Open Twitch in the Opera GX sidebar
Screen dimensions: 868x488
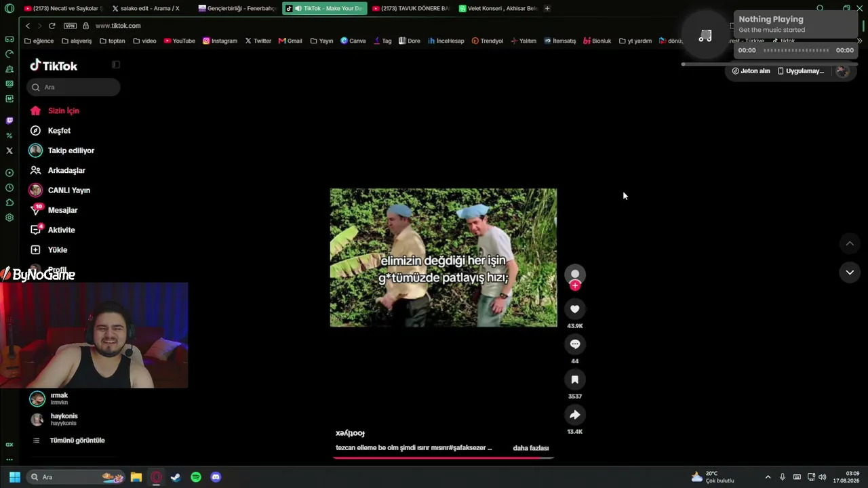point(9,121)
